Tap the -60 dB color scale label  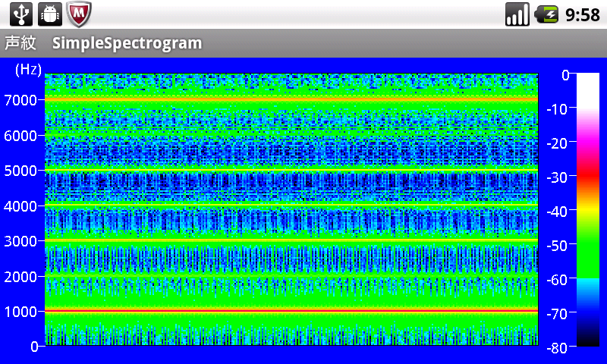[x=557, y=280]
